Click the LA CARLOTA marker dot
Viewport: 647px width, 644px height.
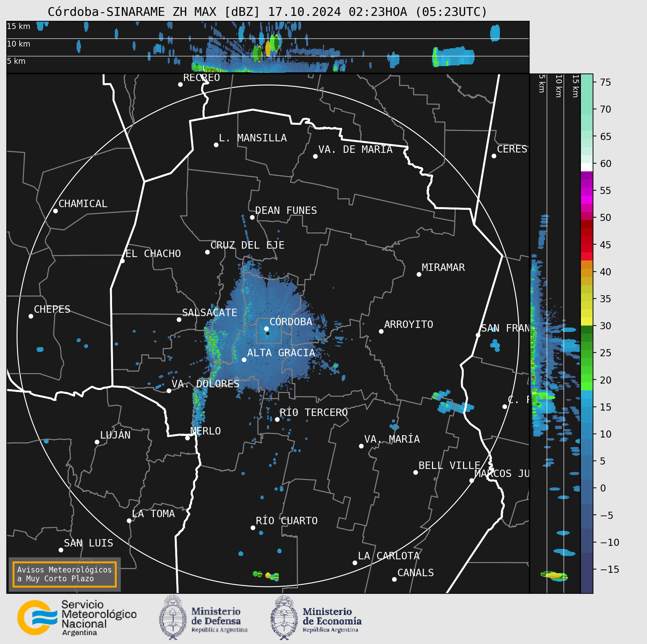pos(355,563)
